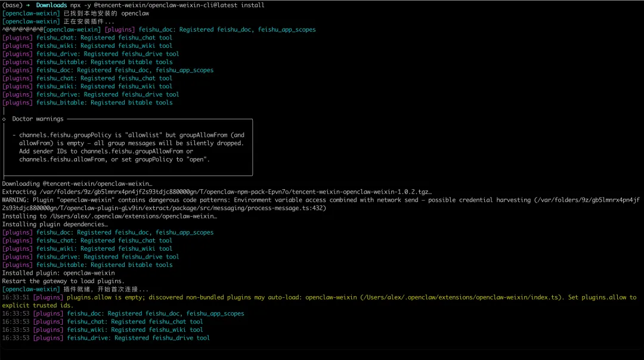Click the 16:33:53 "feishu_drive: Registered" log line
This screenshot has width=644, height=360.
coord(106,338)
